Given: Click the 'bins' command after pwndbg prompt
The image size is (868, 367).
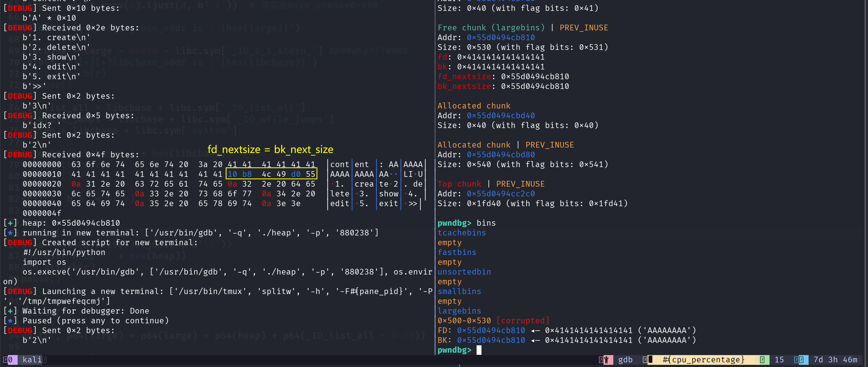Looking at the screenshot, I should coord(486,223).
